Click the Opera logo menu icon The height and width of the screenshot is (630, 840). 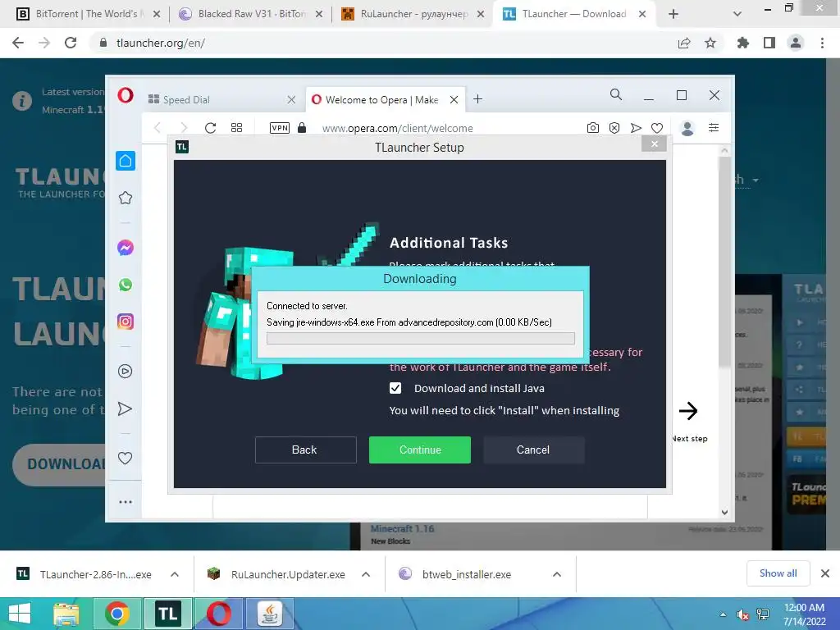126,95
